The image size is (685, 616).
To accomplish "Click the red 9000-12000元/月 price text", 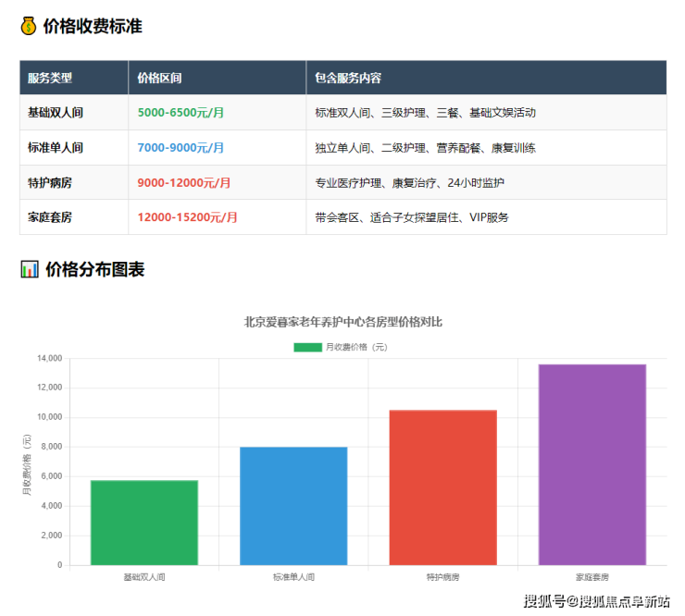I will [184, 183].
